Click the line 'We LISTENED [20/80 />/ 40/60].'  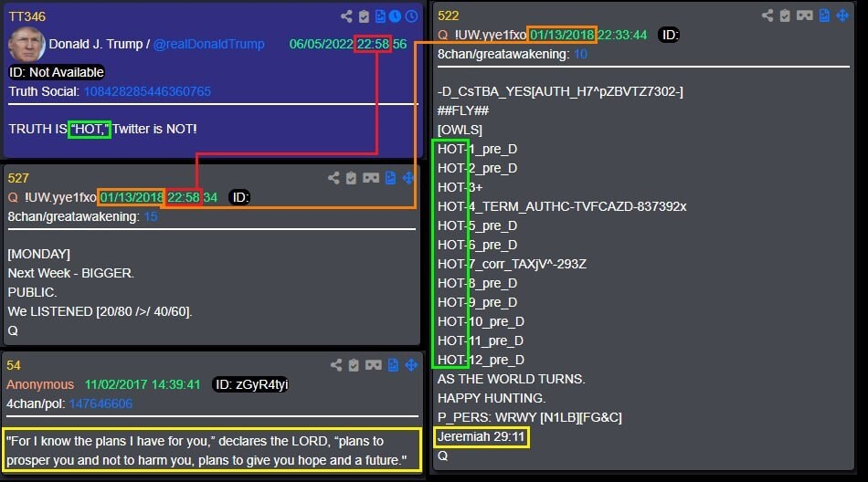pyautogui.click(x=101, y=311)
